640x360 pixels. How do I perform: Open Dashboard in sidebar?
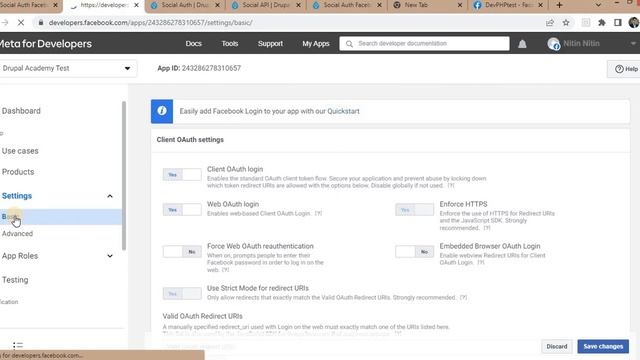pyautogui.click(x=21, y=111)
